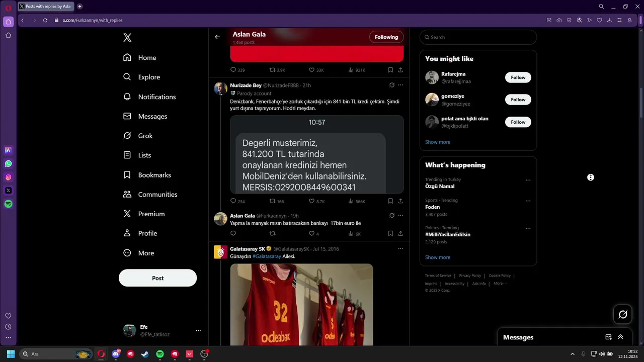Follow polat ama bjkli olan
The height and width of the screenshot is (362, 644).
click(518, 122)
